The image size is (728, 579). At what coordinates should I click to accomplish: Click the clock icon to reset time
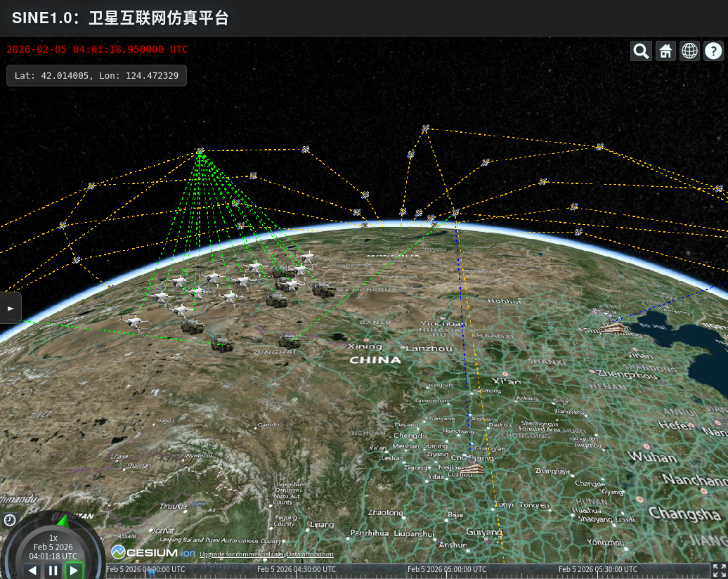click(10, 520)
